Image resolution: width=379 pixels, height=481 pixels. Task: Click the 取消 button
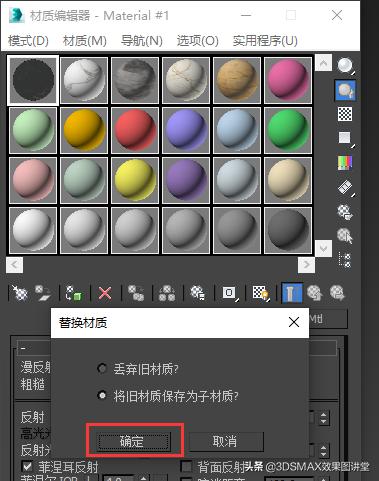(226, 442)
